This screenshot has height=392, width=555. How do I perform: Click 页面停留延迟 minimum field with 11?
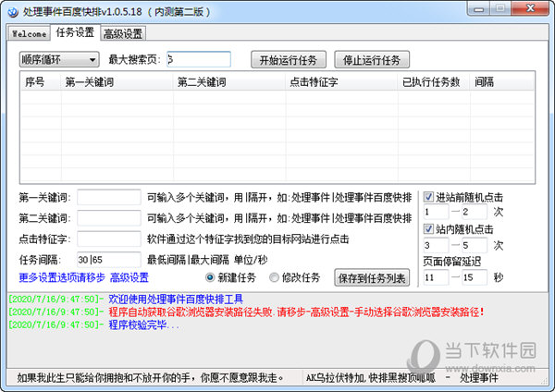pos(437,277)
